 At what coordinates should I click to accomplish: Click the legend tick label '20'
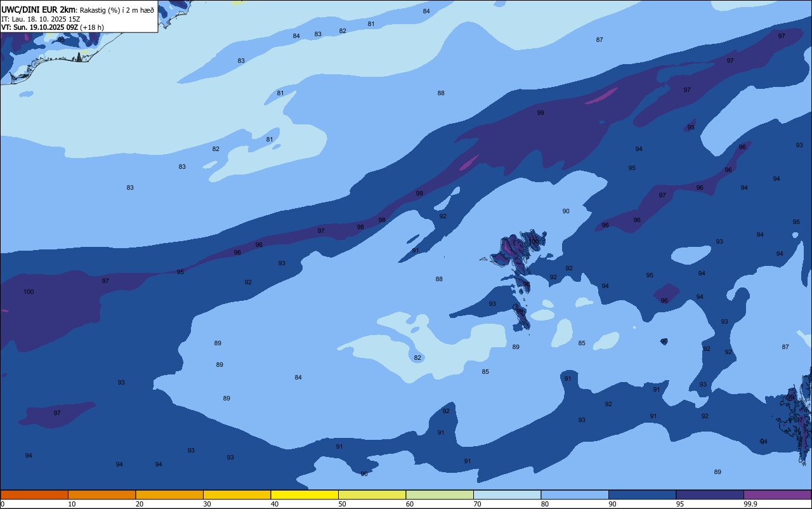[140, 504]
